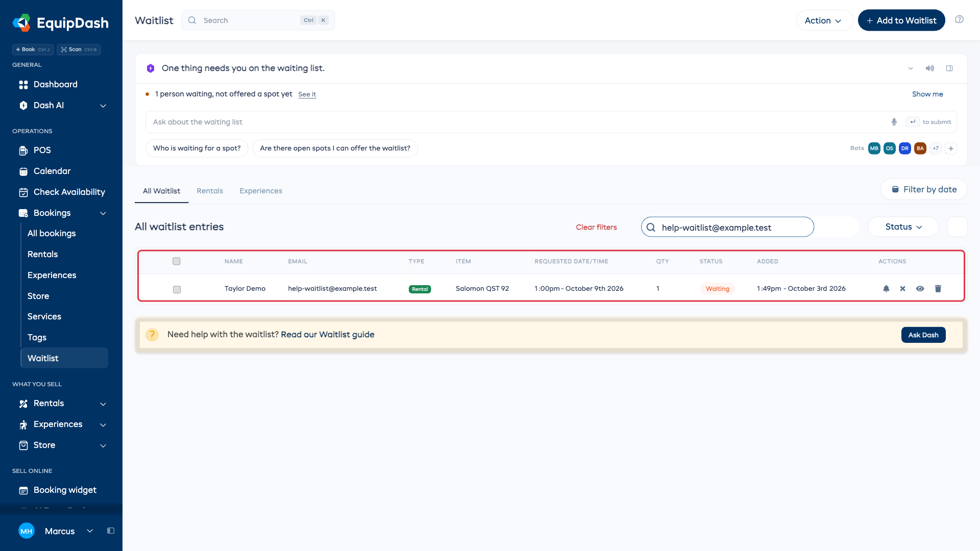Collapse sidebar with the panel icon
This screenshot has width=980, height=551.
point(111,531)
